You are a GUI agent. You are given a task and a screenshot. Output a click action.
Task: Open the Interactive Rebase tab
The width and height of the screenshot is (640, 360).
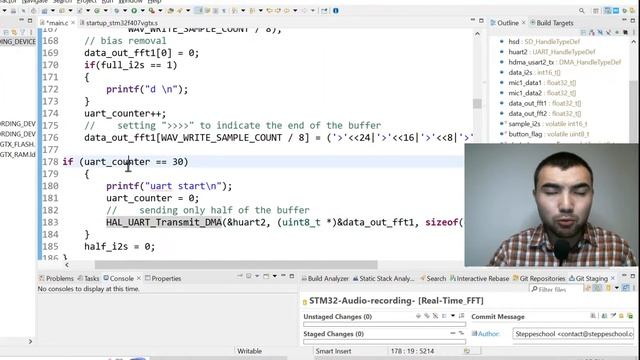(480, 278)
